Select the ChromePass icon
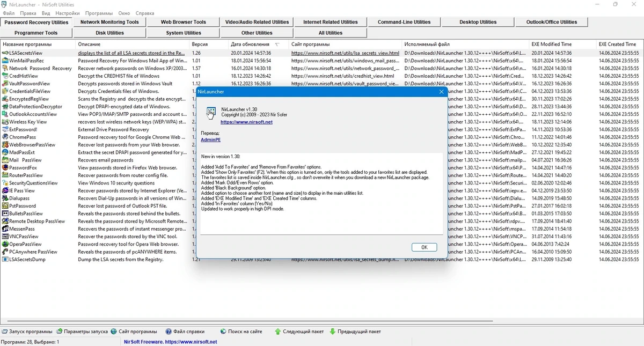Screen dimensions: 644x346 tap(5, 137)
